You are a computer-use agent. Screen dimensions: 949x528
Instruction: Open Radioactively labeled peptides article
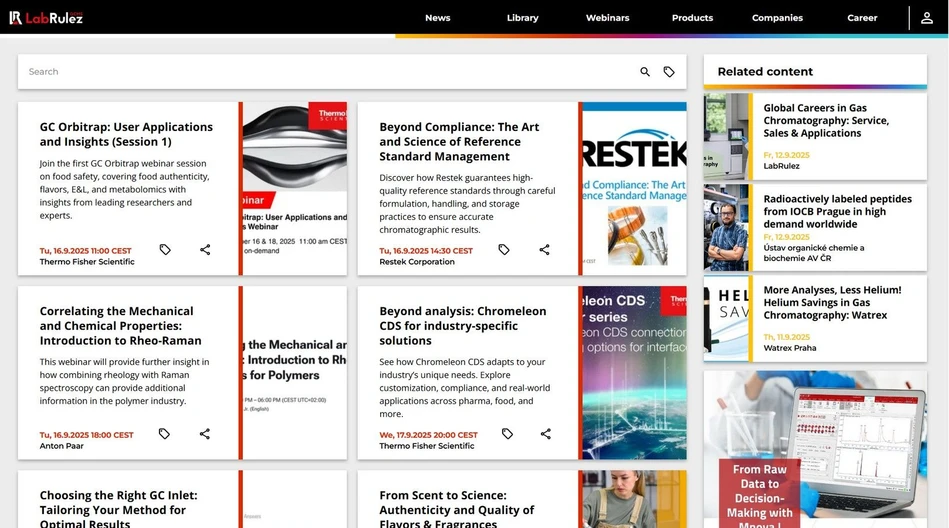[837, 211]
